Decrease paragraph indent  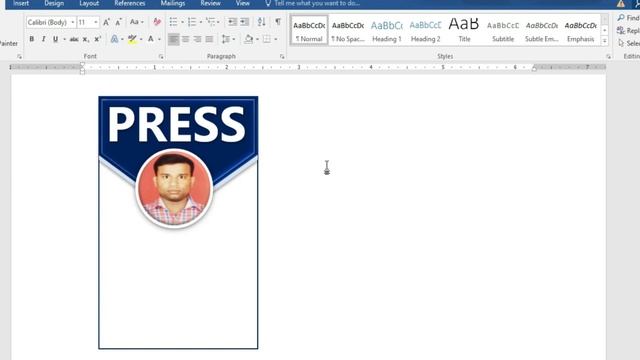(x=232, y=22)
